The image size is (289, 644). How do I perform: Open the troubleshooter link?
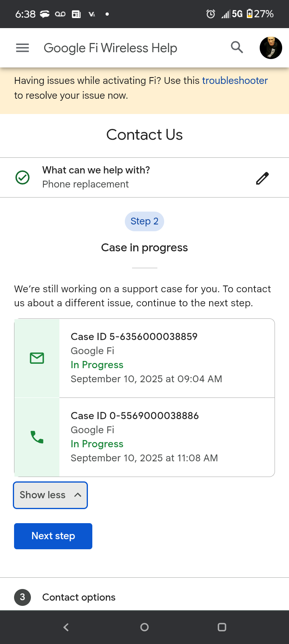235,81
